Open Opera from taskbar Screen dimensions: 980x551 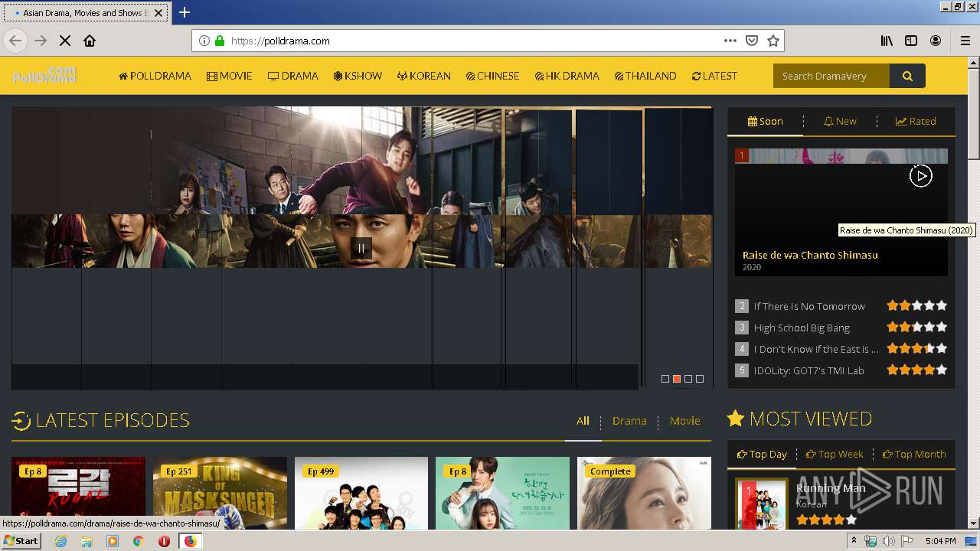pos(164,541)
